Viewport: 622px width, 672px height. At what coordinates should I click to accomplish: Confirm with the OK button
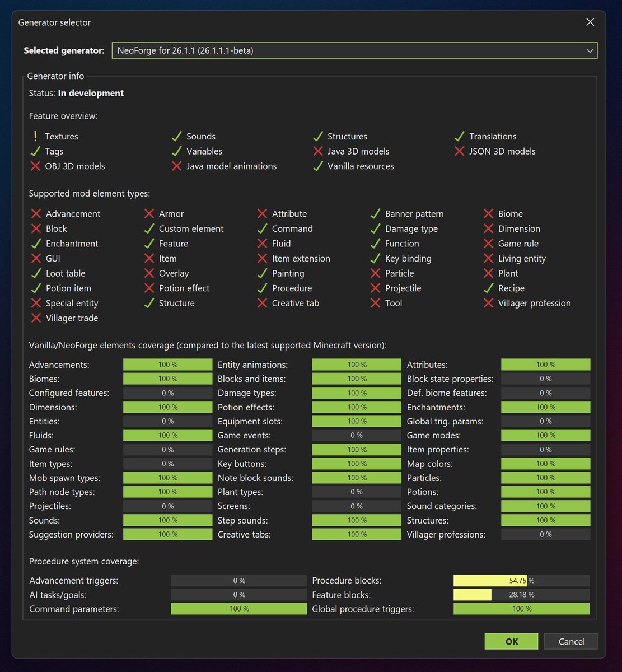(511, 642)
